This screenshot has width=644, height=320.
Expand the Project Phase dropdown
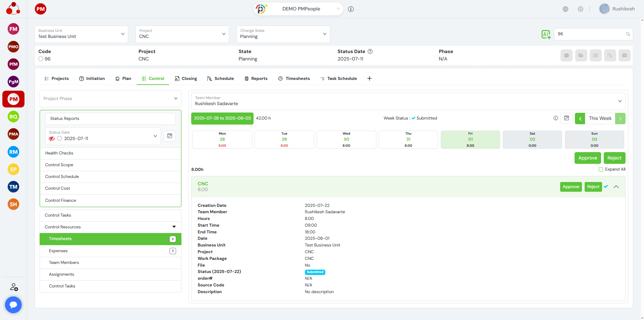pos(110,99)
